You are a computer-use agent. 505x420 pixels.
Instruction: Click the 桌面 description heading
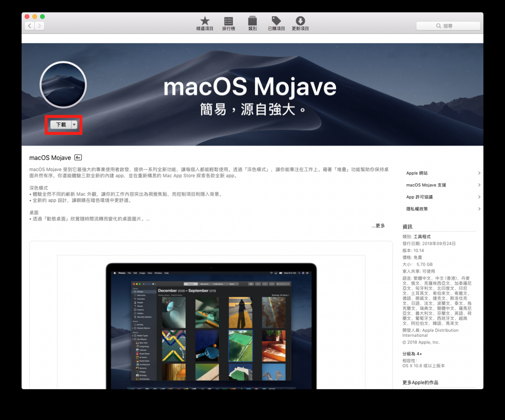(34, 213)
